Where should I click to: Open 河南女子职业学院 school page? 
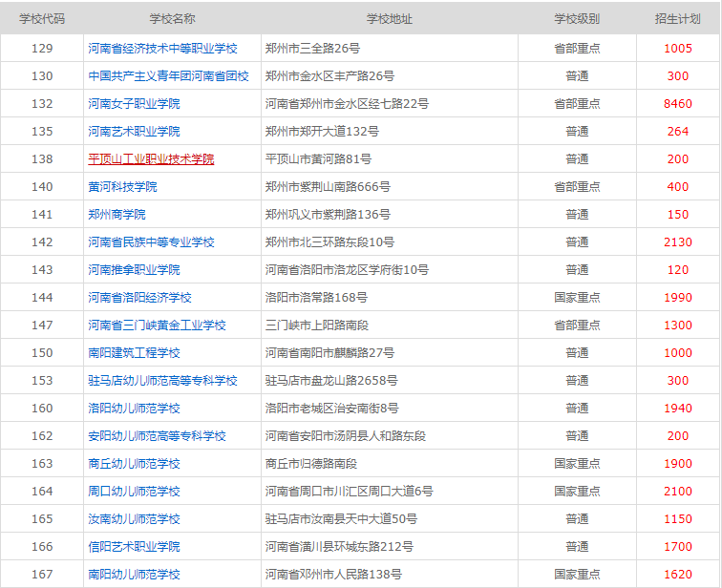134,103
